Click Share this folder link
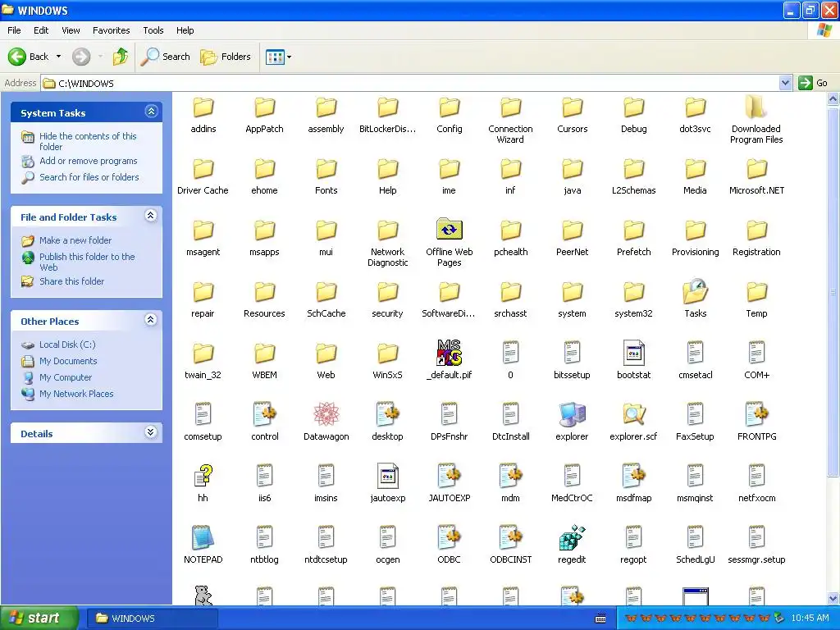 [x=72, y=281]
